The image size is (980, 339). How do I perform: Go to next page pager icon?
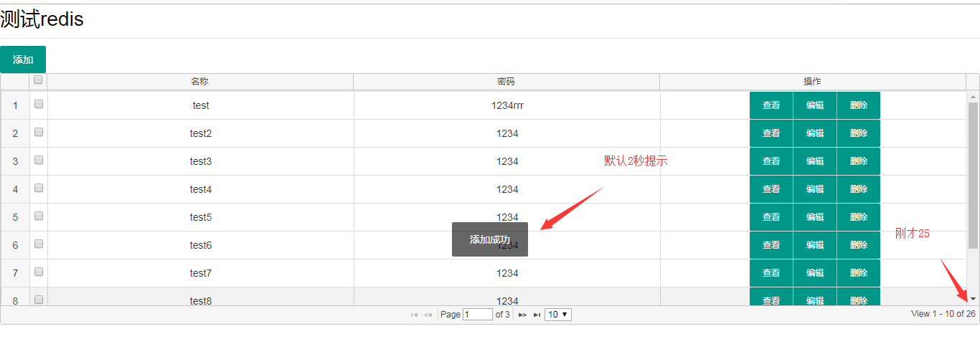(523, 315)
